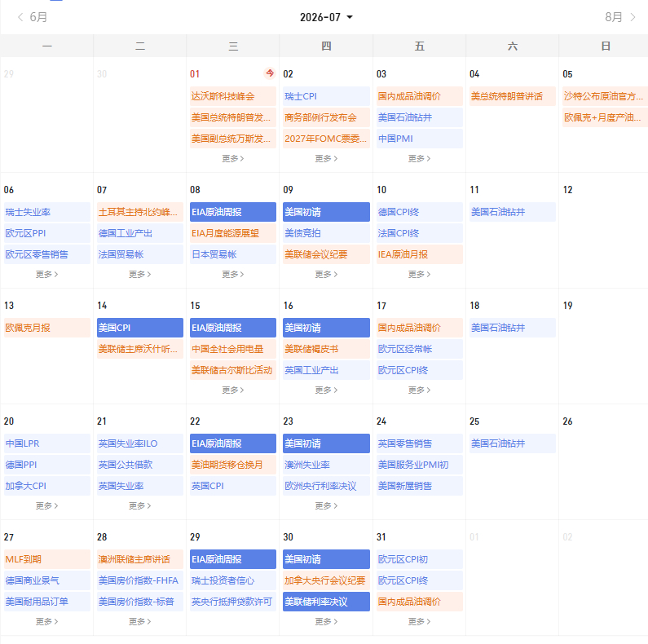The image size is (648, 644).
Task: Show more events on date 16
Action: pos(326,390)
